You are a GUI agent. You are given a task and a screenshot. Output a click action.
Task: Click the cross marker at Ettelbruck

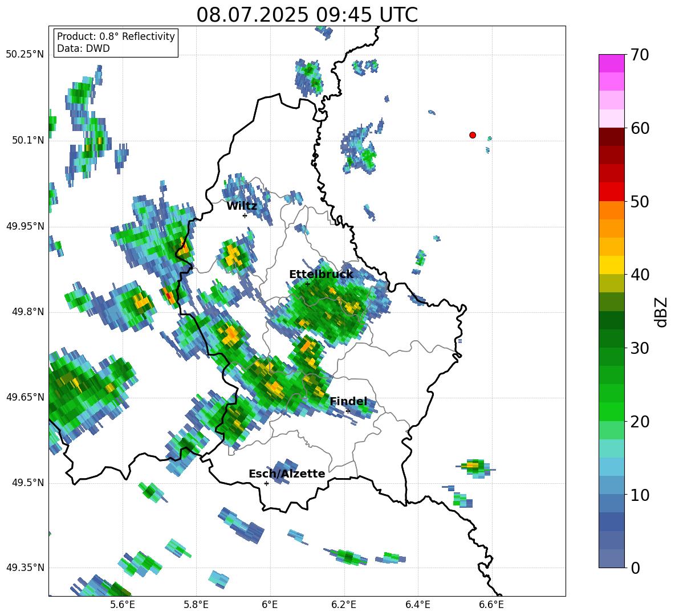[307, 284]
